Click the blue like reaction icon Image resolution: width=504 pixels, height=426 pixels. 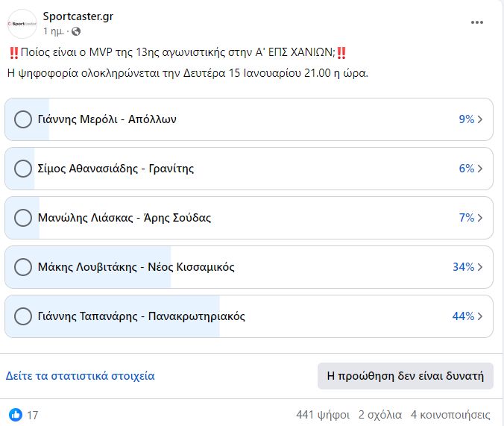16,415
